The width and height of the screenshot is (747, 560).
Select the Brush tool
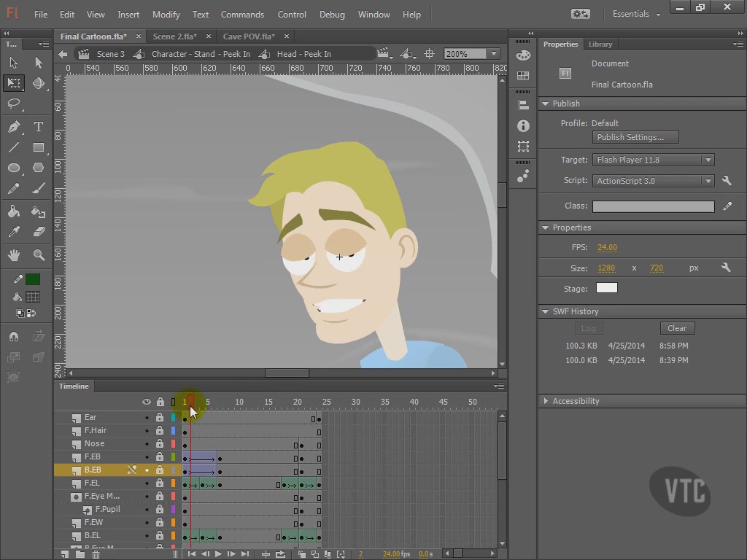(x=39, y=189)
